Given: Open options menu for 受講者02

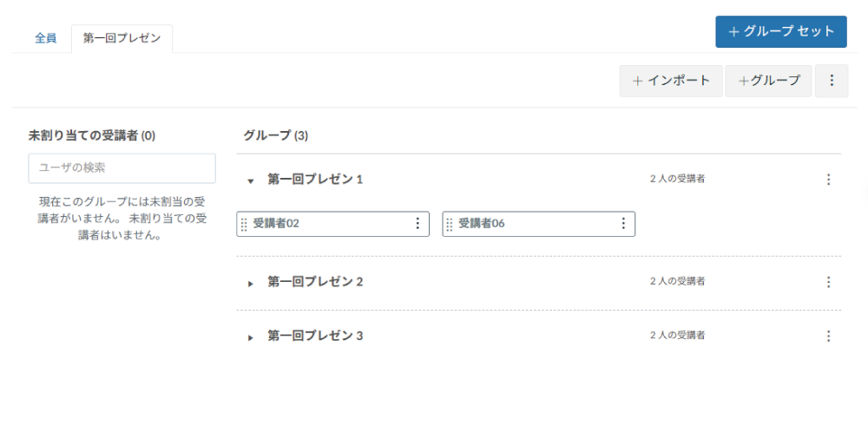Looking at the screenshot, I should [x=418, y=224].
